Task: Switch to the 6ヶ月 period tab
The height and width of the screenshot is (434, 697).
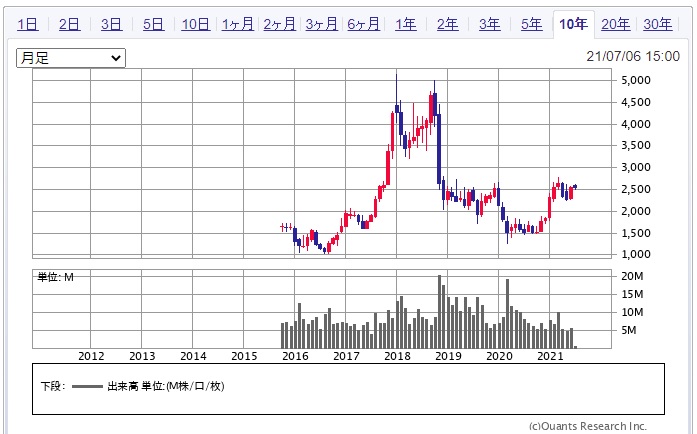Action: point(364,24)
